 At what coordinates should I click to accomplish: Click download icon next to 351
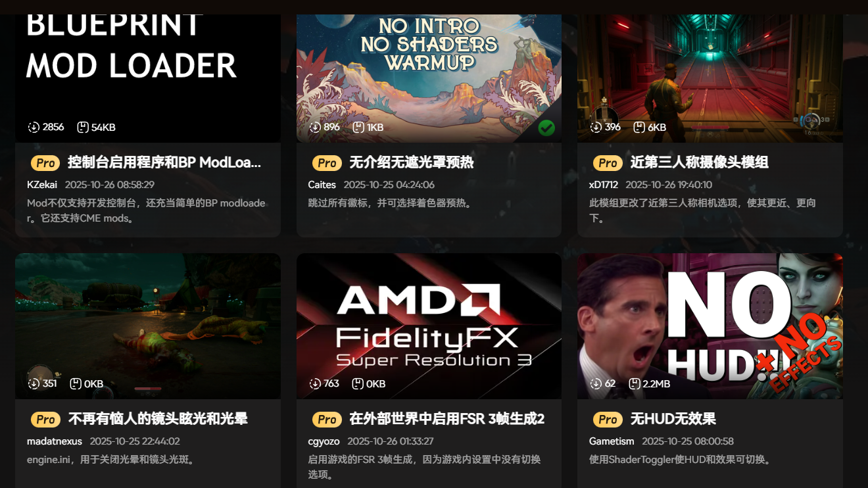34,383
